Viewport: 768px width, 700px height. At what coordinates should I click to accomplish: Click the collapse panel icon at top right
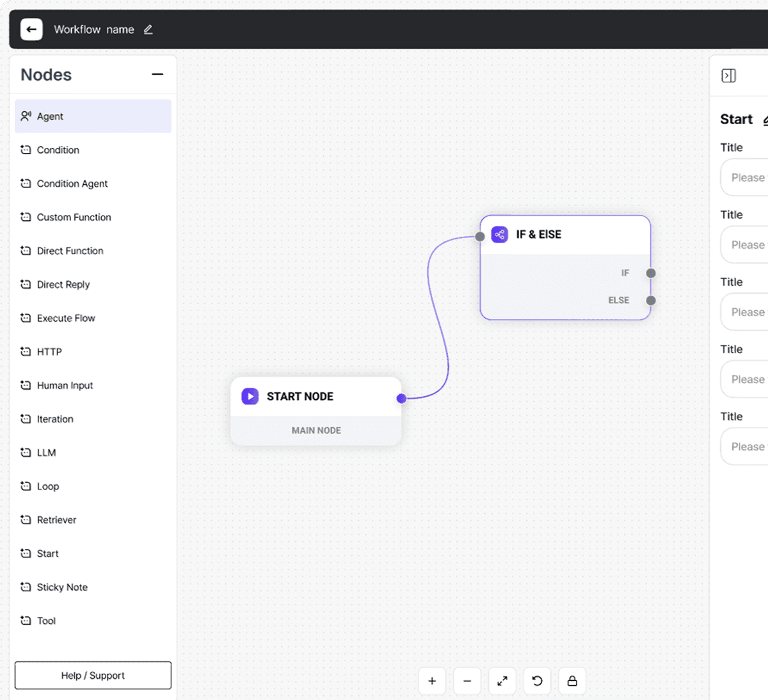pyautogui.click(x=728, y=76)
